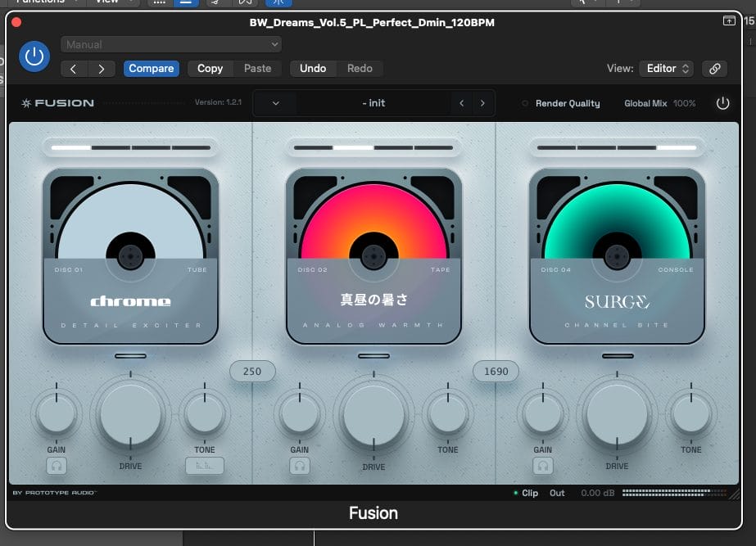
Task: Toggle the blue plugin power bypass button
Action: point(34,56)
